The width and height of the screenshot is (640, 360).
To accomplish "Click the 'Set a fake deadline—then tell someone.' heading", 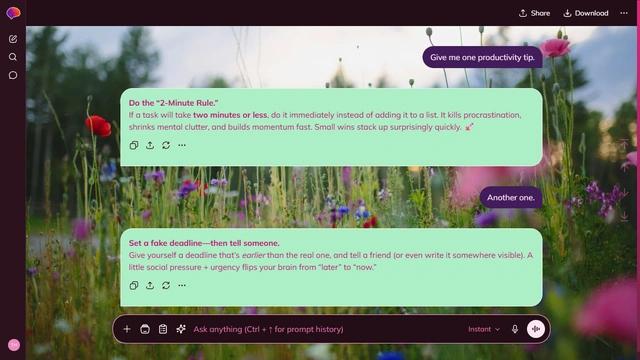I will coord(204,243).
